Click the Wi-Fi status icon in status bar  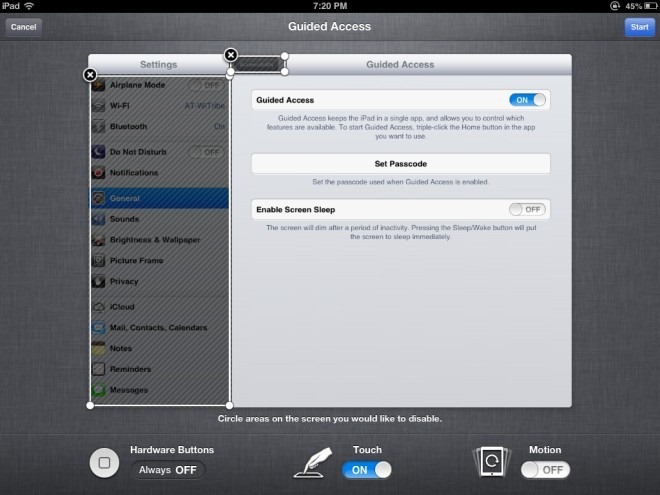29,6
